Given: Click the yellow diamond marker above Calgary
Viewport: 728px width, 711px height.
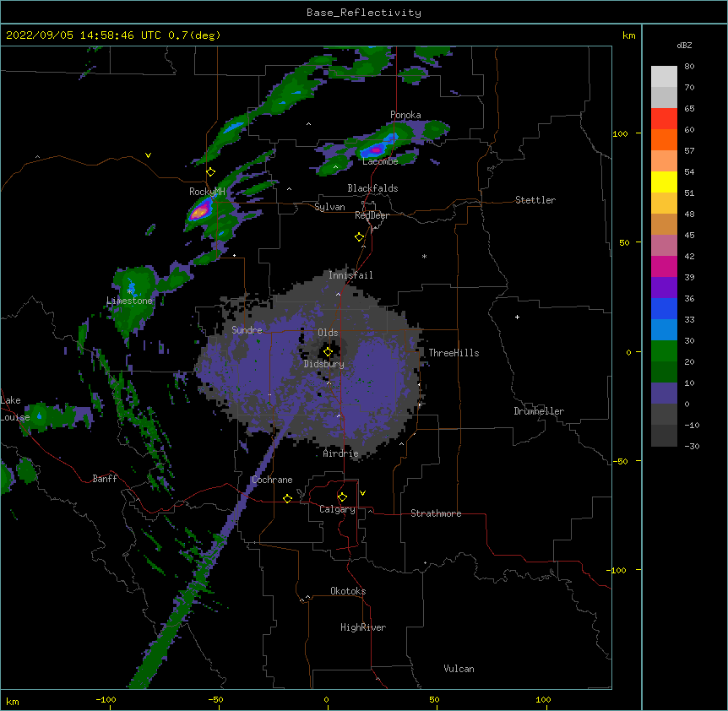Looking at the screenshot, I should pos(342,497).
